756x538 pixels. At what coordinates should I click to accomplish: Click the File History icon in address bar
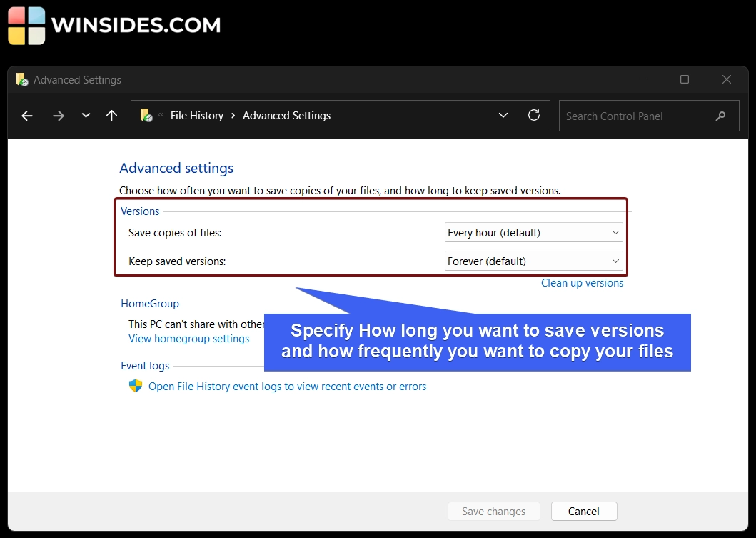pos(146,115)
